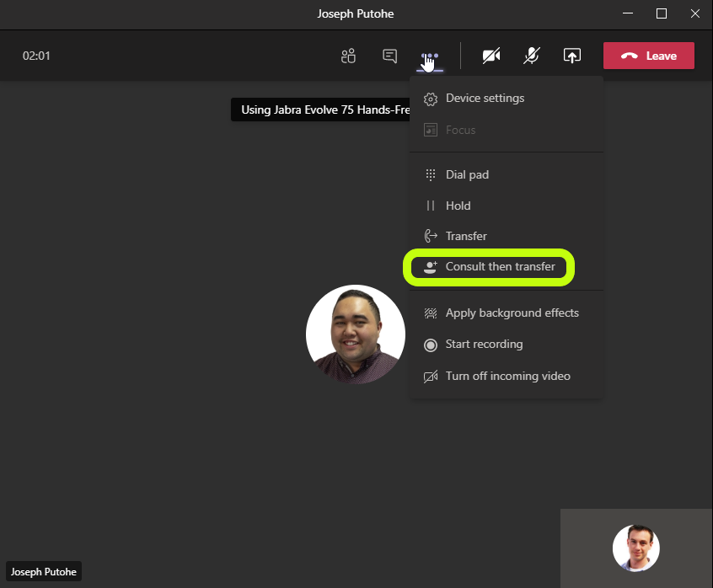The image size is (713, 588).
Task: Click Joseph Putohe's profile picture
Action: click(356, 334)
